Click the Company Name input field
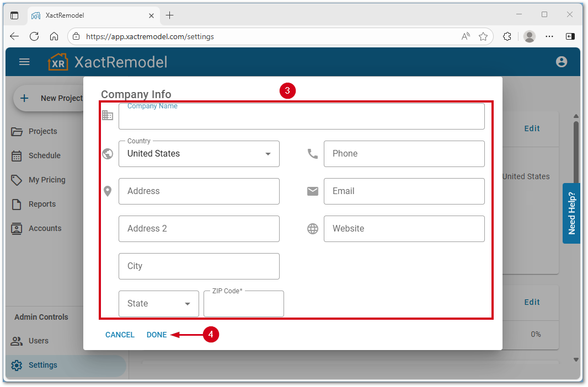This screenshot has width=588, height=387. click(302, 116)
